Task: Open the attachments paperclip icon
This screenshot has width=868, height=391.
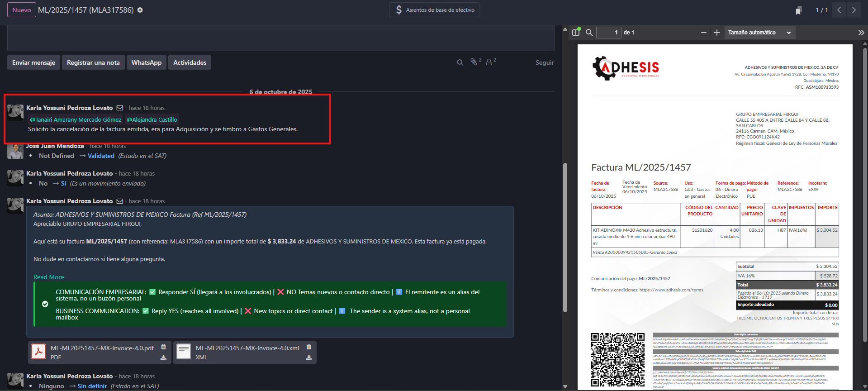Action: 474,62
